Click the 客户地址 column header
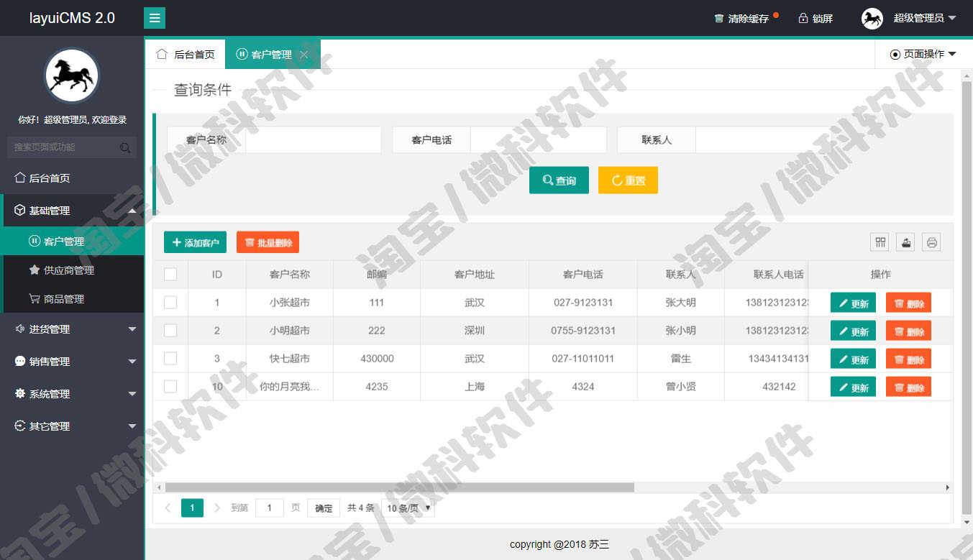 click(475, 274)
